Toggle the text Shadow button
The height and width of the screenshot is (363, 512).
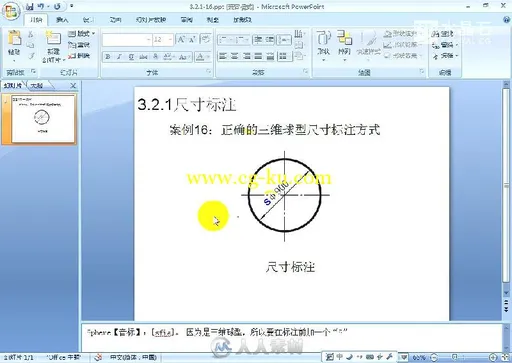(x=155, y=57)
